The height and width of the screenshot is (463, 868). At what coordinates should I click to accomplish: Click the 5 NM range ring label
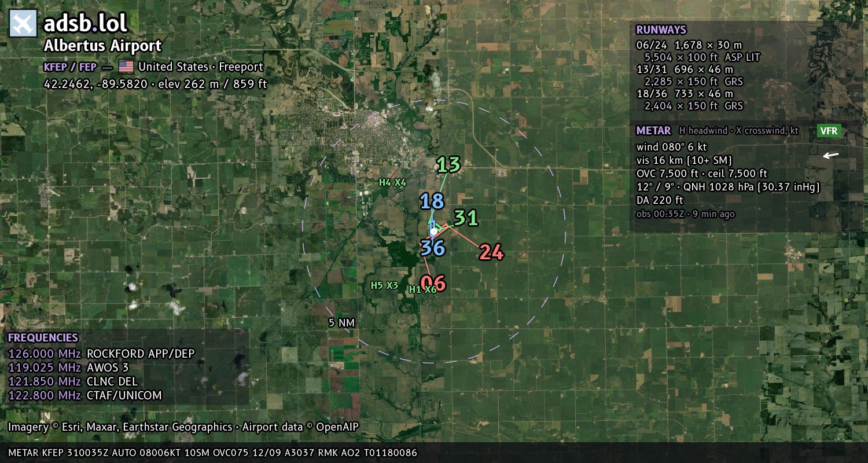pyautogui.click(x=341, y=323)
